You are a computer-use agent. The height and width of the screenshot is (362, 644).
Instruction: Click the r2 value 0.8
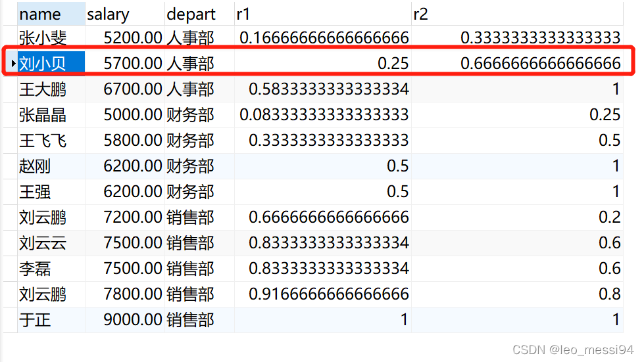(x=518, y=294)
